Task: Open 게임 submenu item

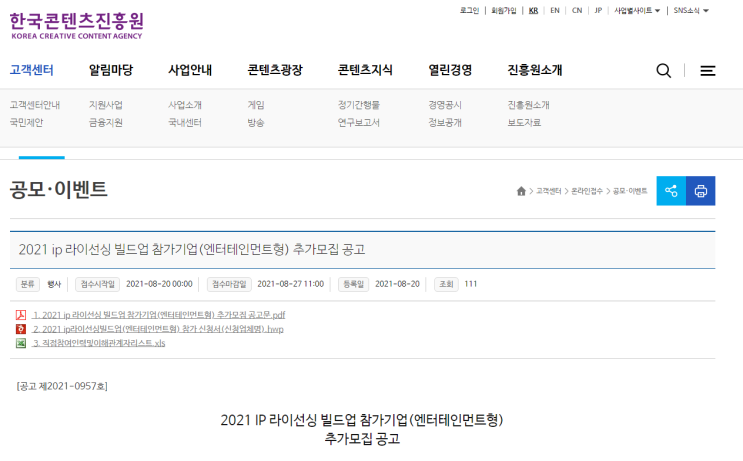Action: 256,105
